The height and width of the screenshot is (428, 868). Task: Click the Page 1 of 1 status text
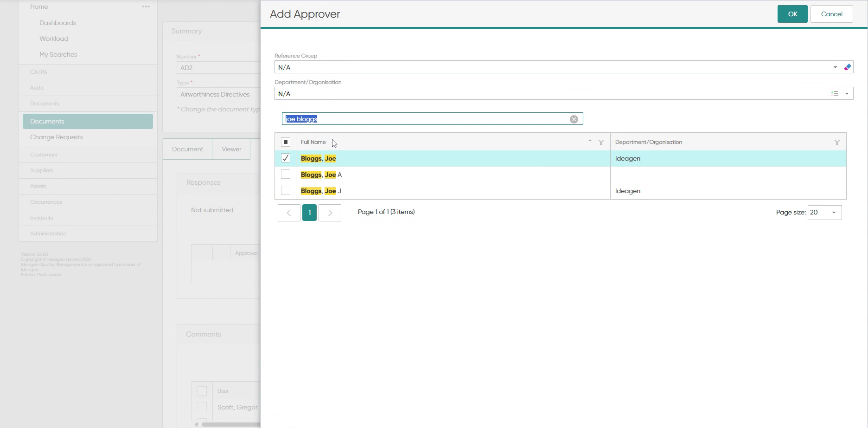[x=386, y=212]
